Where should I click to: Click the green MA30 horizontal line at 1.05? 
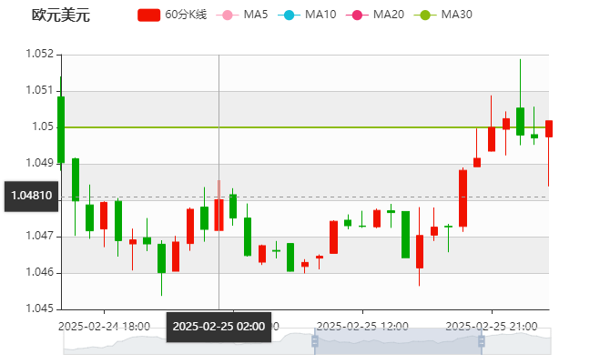click(273, 126)
